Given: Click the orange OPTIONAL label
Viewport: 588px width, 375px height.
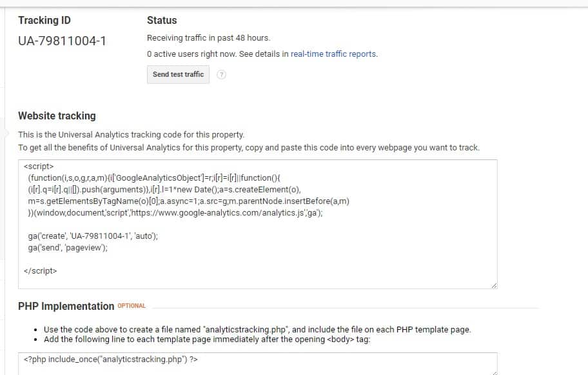Looking at the screenshot, I should 132,306.
